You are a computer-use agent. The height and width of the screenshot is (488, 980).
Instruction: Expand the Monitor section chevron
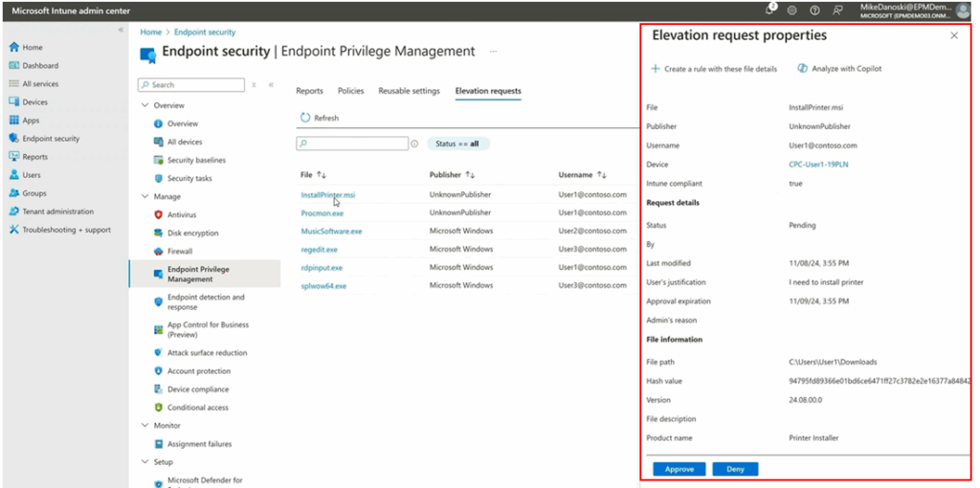tap(145, 425)
